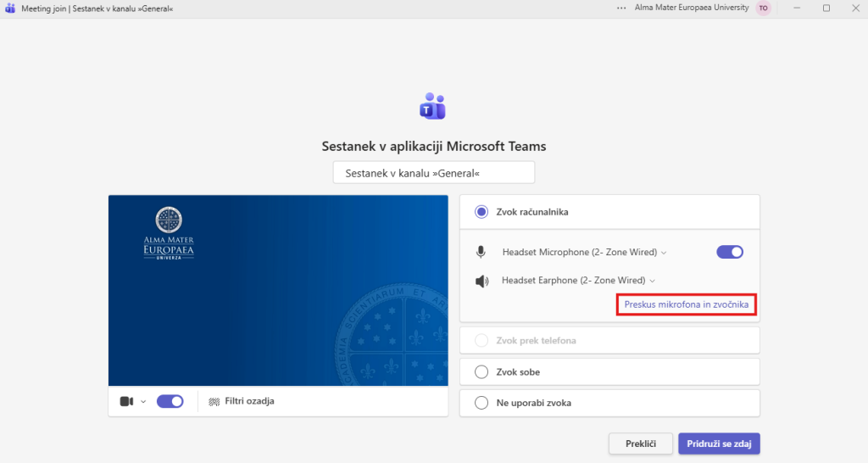
Task: Open the three-dots more options menu
Action: [621, 8]
